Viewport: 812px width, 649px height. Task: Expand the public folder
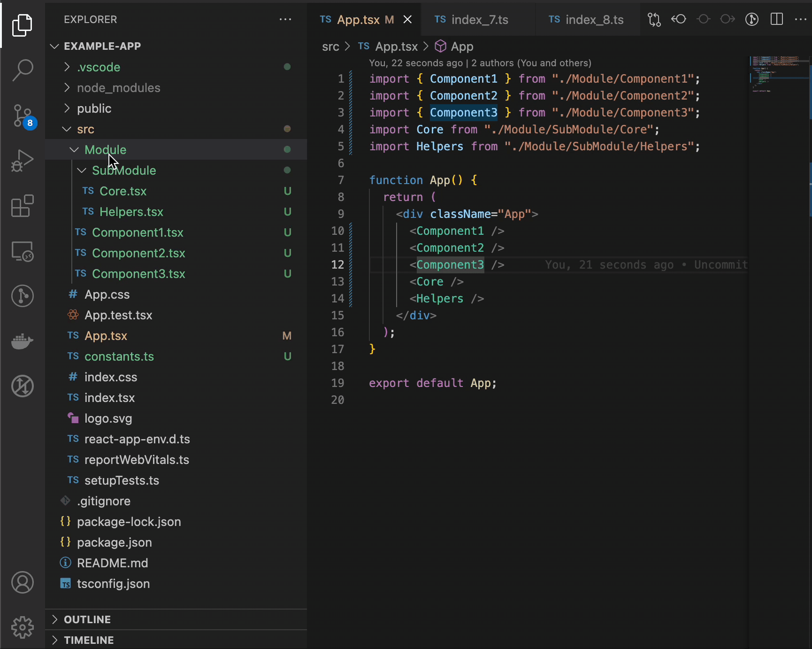(67, 108)
